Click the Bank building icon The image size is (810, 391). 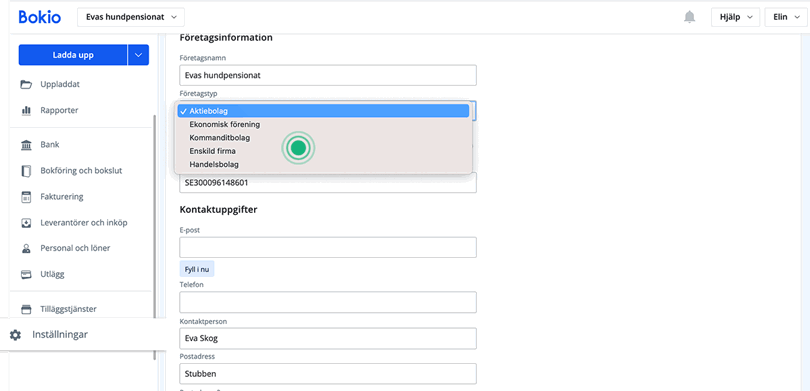pos(26,145)
